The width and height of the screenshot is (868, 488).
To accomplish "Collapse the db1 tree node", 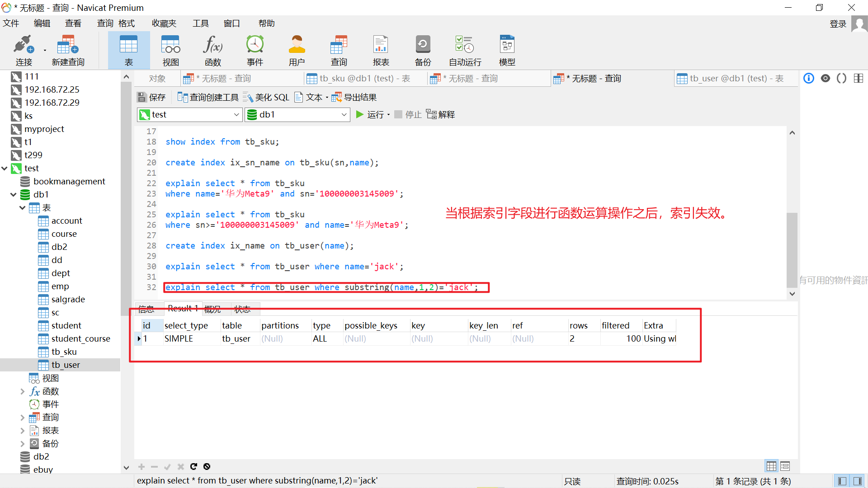I will (13, 195).
